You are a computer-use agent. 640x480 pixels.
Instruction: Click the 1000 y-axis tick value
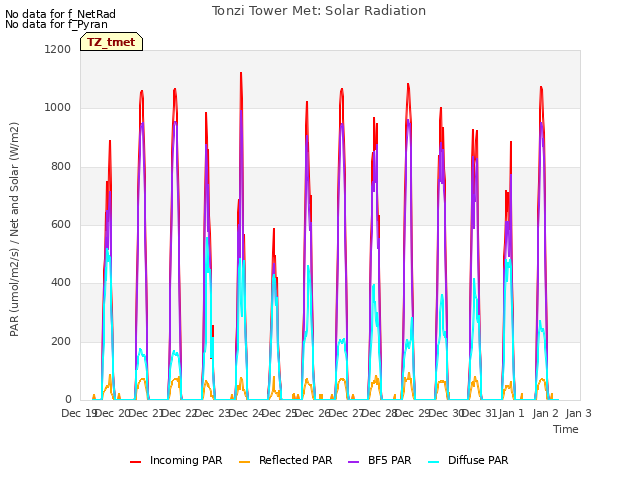point(58,107)
